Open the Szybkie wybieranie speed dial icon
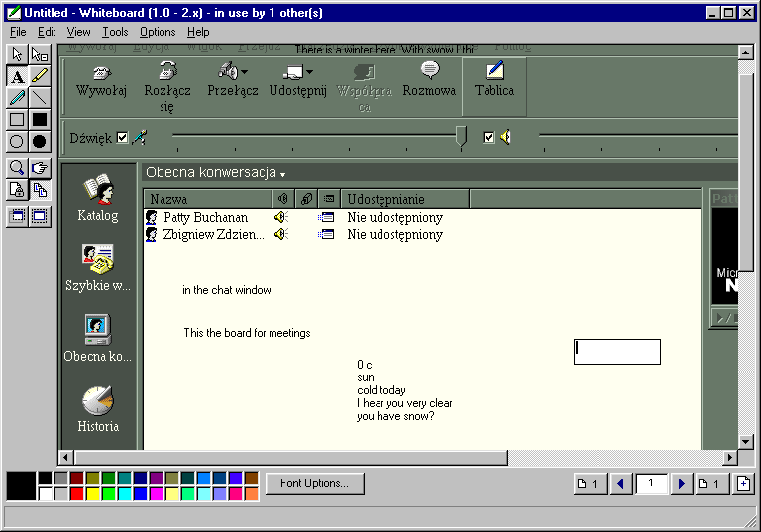Image resolution: width=761 pixels, height=532 pixels. [97, 260]
